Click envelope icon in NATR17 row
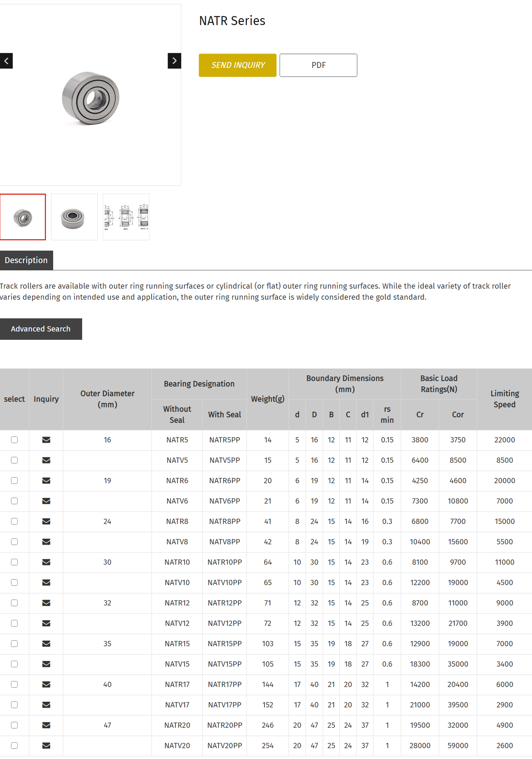The width and height of the screenshot is (532, 759). [46, 684]
